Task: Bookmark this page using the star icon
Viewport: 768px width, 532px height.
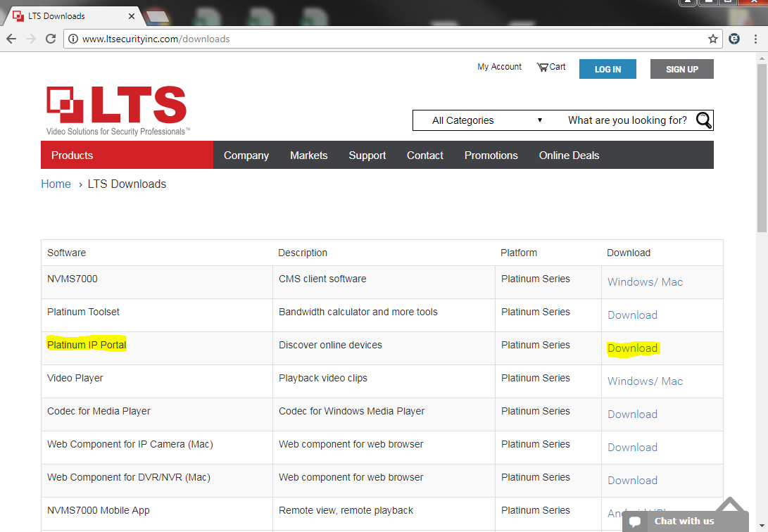Action: click(x=712, y=39)
